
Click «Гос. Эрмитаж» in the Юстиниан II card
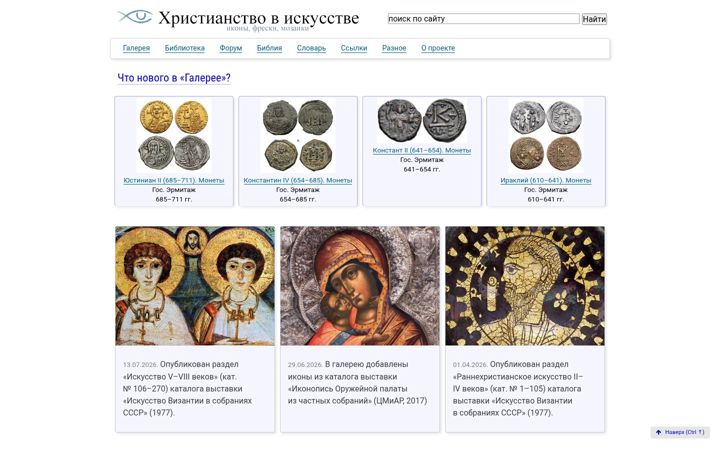pyautogui.click(x=174, y=190)
